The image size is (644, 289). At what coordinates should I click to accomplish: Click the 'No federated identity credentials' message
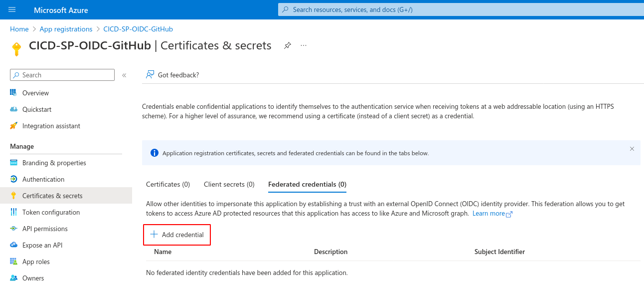247,273
